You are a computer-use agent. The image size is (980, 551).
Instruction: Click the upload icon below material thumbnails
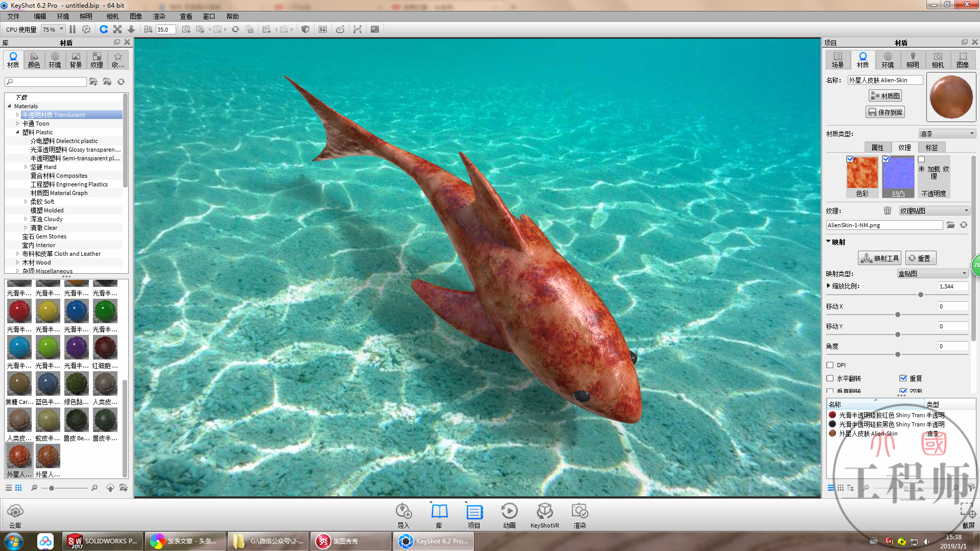[110, 488]
